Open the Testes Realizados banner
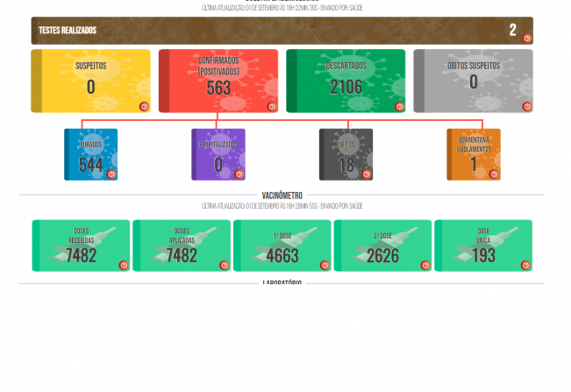This screenshot has height=392, width=571. (x=263, y=31)
